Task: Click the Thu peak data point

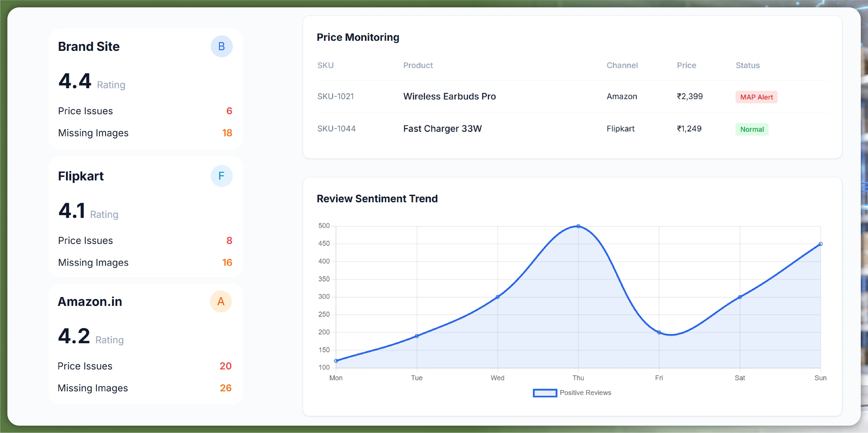Action: [578, 226]
